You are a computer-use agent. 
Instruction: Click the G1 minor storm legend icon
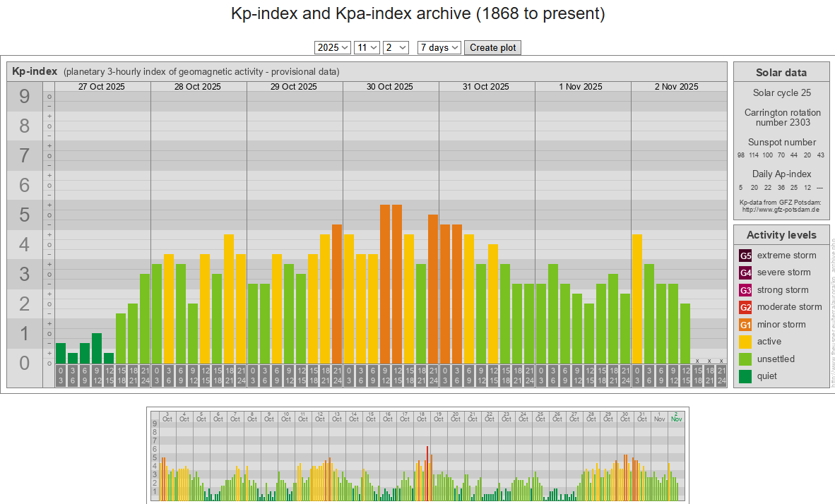745,325
